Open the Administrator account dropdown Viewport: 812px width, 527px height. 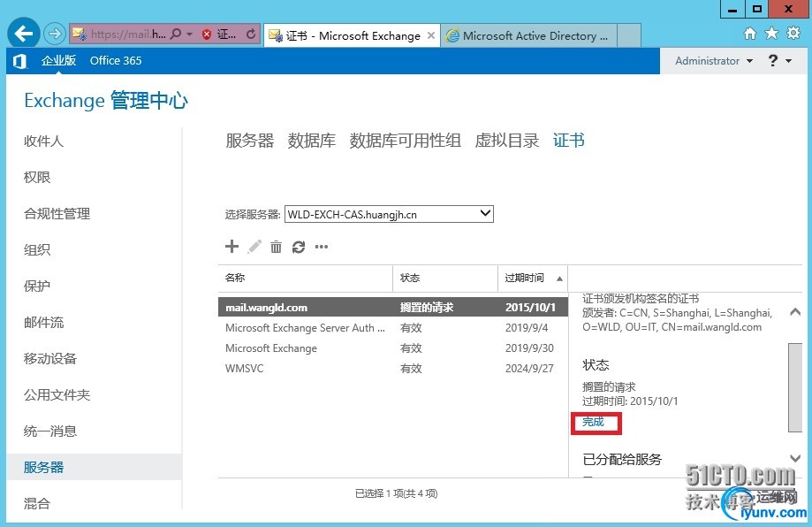pos(714,61)
